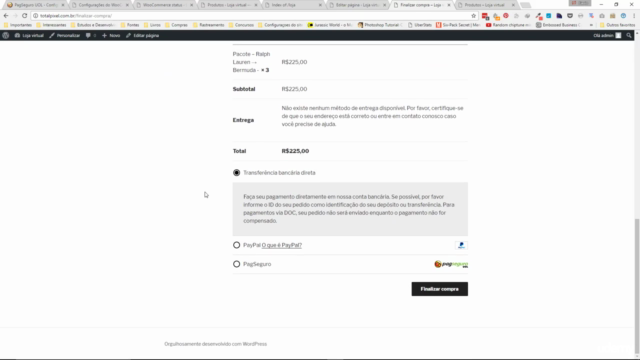Open the Fontes bookmarks folder
Image resolution: width=640 pixels, height=360 pixels.
click(x=130, y=25)
